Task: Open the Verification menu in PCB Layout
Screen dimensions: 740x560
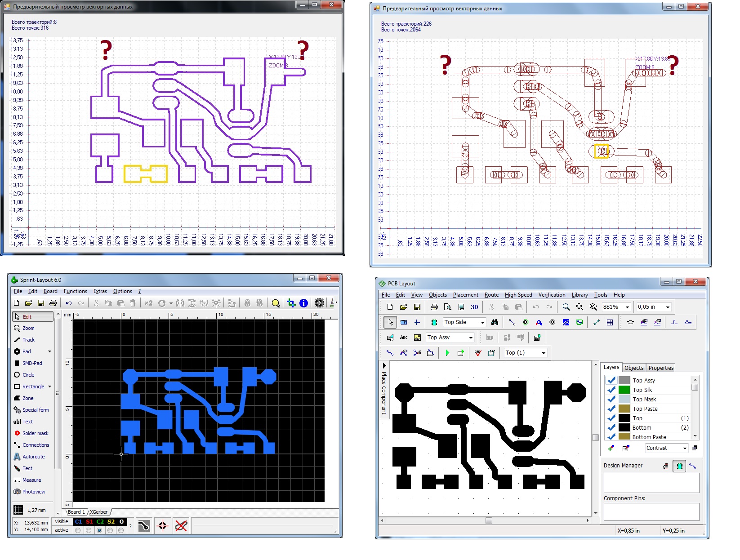Action: click(x=552, y=295)
